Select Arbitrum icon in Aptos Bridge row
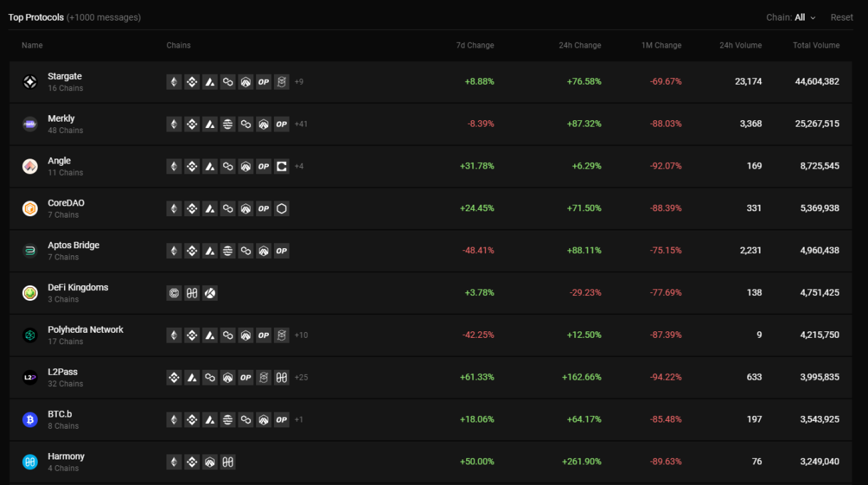Screen dimensions: 868x485 coord(264,250)
